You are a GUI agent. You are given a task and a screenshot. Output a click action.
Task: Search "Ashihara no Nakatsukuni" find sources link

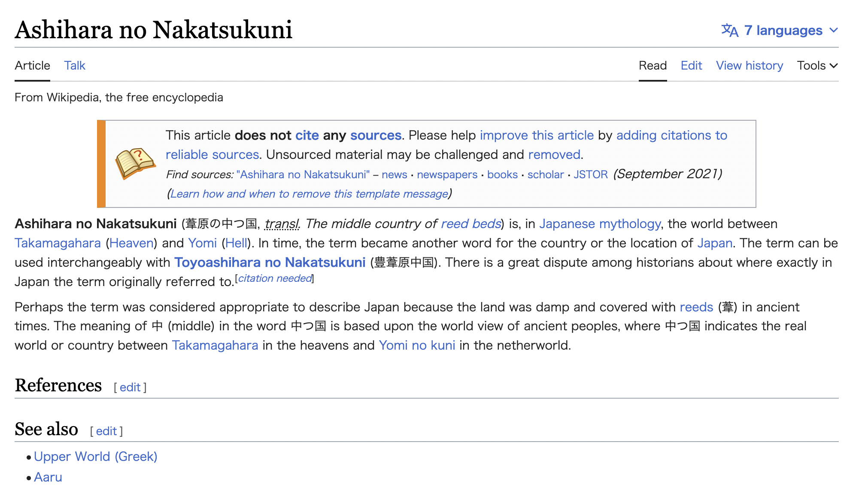coord(303,174)
